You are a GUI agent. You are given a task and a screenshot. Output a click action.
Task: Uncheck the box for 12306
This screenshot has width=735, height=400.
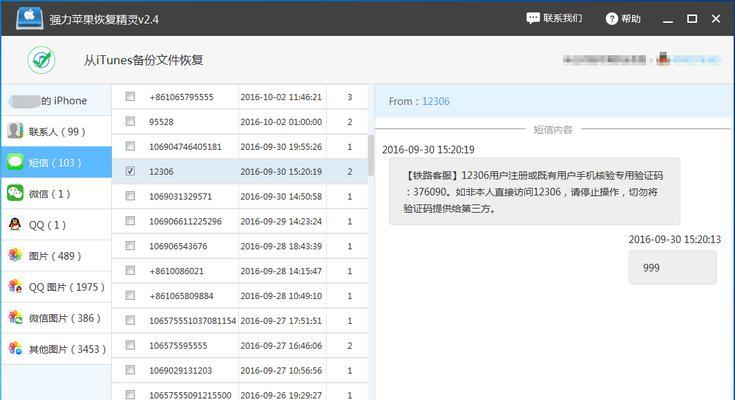[130, 171]
